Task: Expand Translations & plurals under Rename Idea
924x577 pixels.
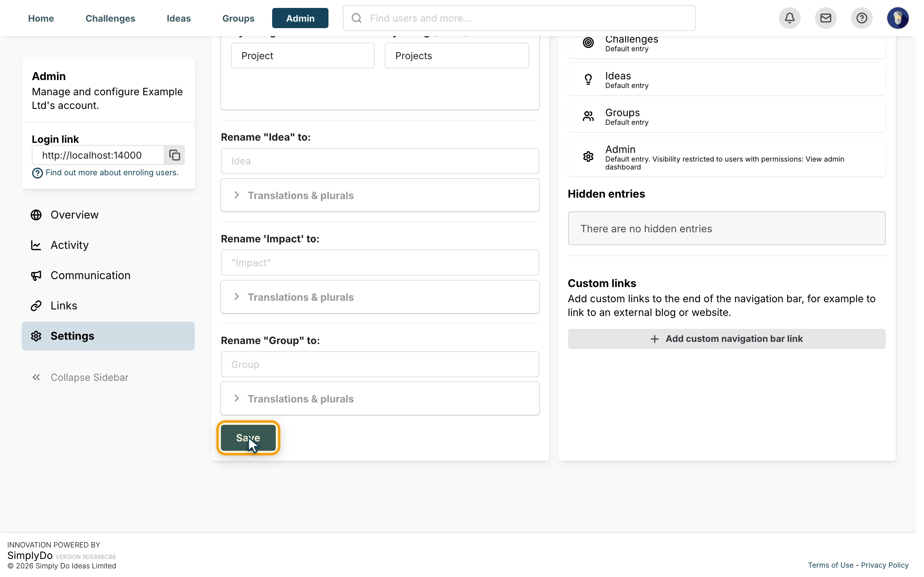Action: click(380, 195)
